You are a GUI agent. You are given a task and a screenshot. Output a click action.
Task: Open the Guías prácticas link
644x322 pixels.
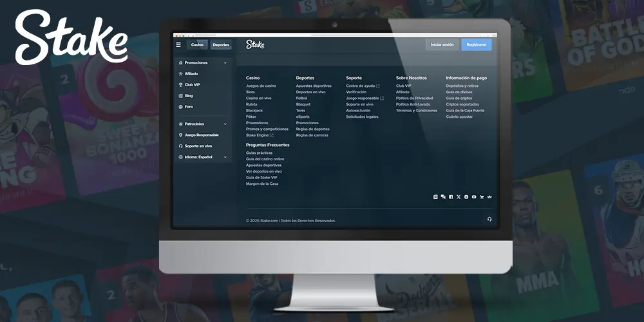259,153
